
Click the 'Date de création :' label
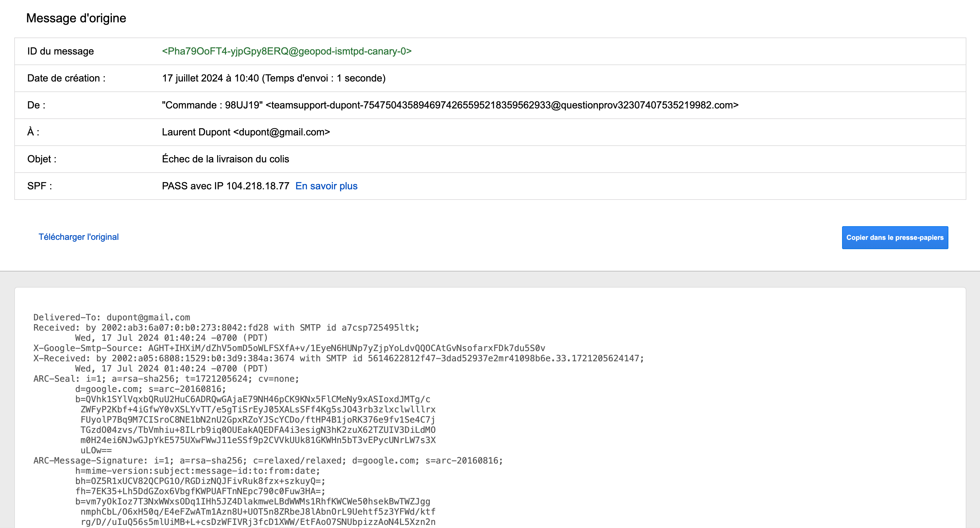pos(67,78)
